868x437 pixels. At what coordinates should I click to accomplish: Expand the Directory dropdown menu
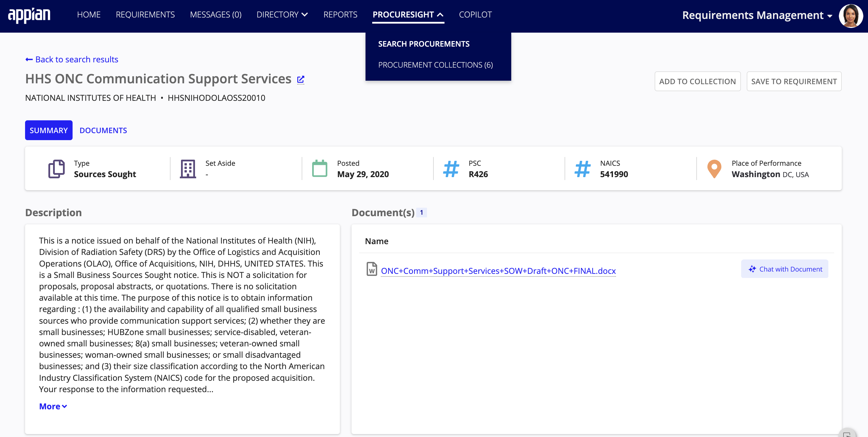(282, 15)
